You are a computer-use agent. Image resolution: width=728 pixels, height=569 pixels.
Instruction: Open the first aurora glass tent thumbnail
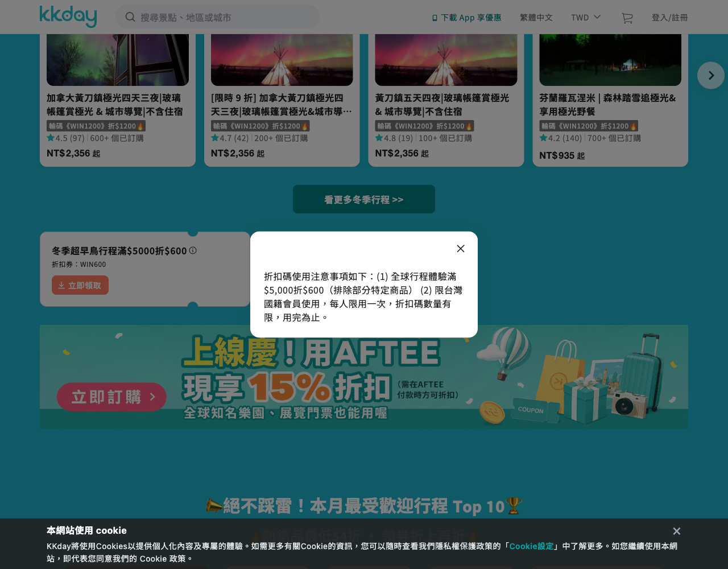click(118, 60)
